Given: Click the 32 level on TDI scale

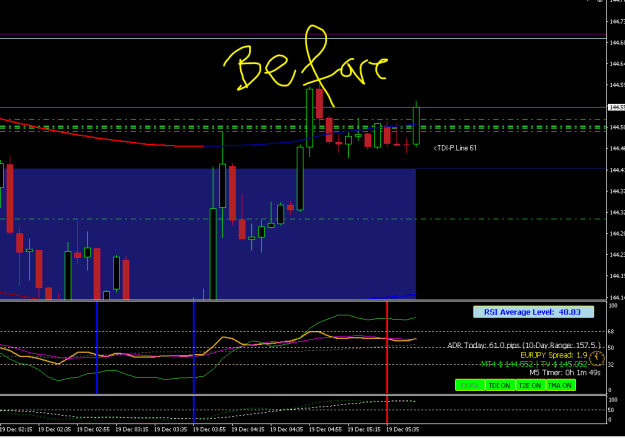Looking at the screenshot, I should click(x=611, y=364).
